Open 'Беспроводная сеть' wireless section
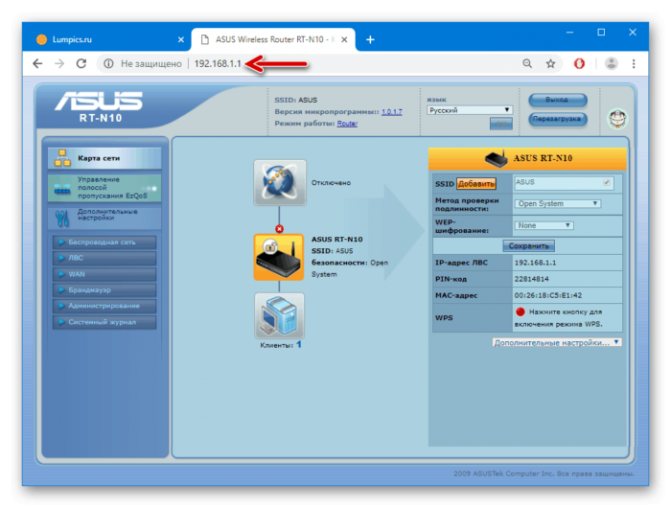 tap(104, 242)
